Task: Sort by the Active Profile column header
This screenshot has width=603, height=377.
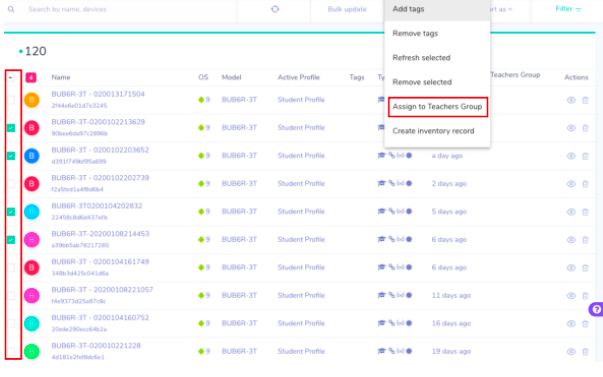Action: click(x=299, y=77)
